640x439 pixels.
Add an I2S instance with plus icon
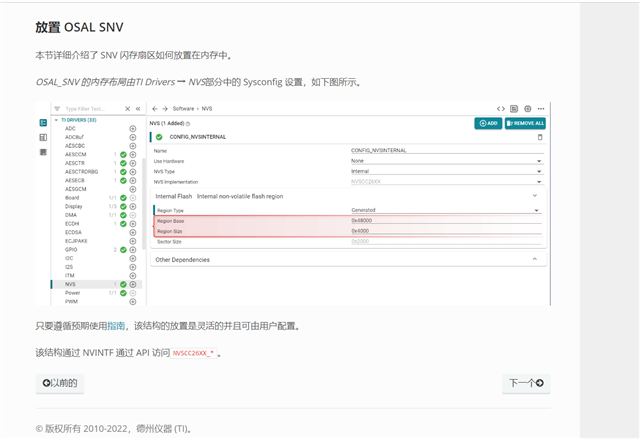pos(133,267)
